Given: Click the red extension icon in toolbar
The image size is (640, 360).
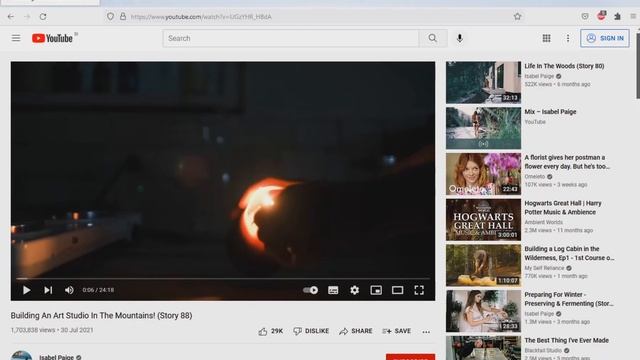Looking at the screenshot, I should (601, 16).
